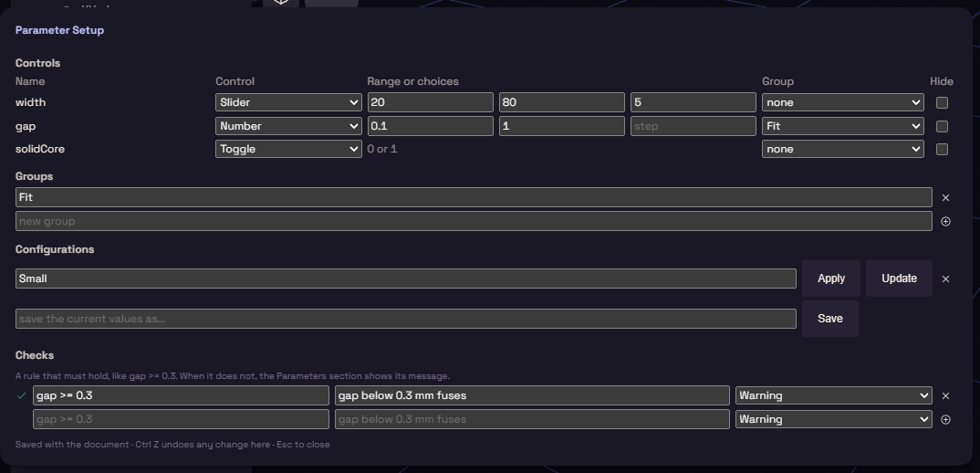
Task: Update the Small configuration
Action: pos(899,279)
